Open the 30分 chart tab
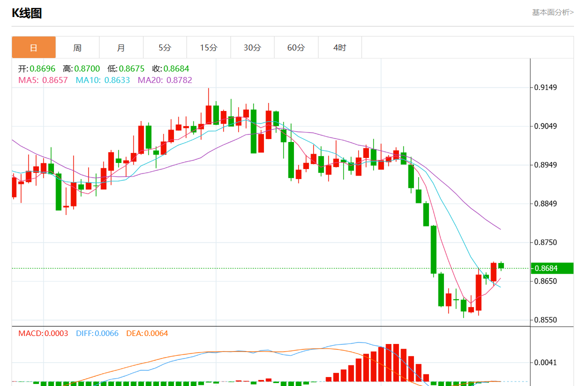 coord(252,47)
